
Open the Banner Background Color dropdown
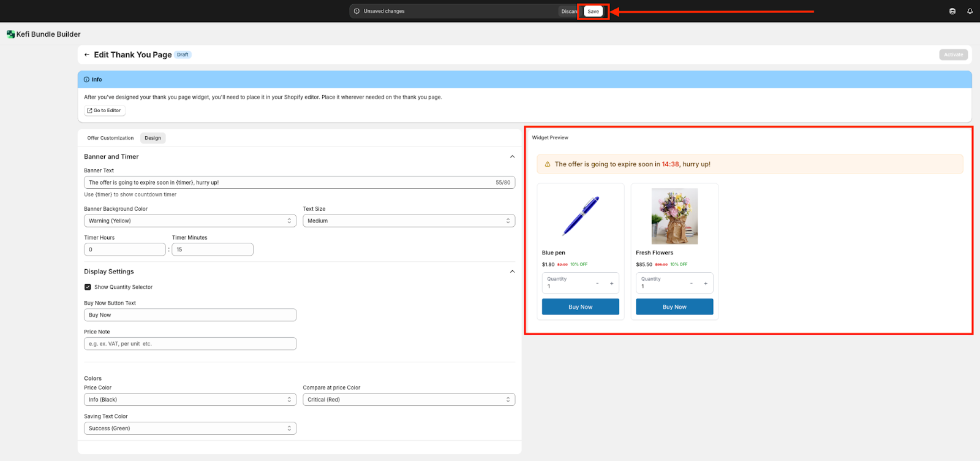pyautogui.click(x=190, y=221)
